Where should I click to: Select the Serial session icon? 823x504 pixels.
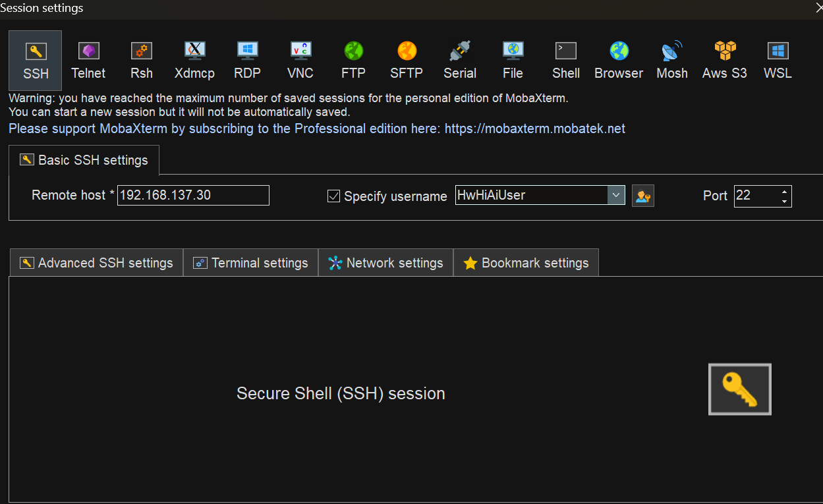[x=460, y=60]
